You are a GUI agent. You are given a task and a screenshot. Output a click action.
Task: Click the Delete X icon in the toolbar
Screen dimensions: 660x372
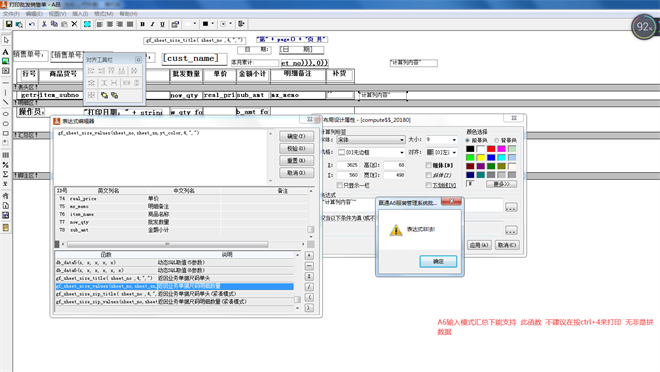click(74, 24)
